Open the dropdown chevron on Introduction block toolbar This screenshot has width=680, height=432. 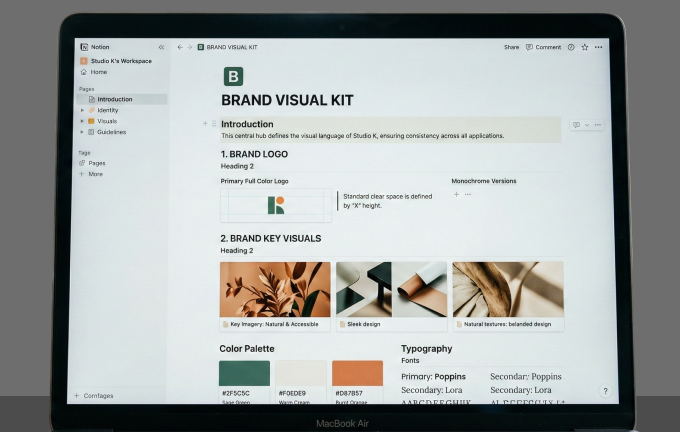[587, 125]
